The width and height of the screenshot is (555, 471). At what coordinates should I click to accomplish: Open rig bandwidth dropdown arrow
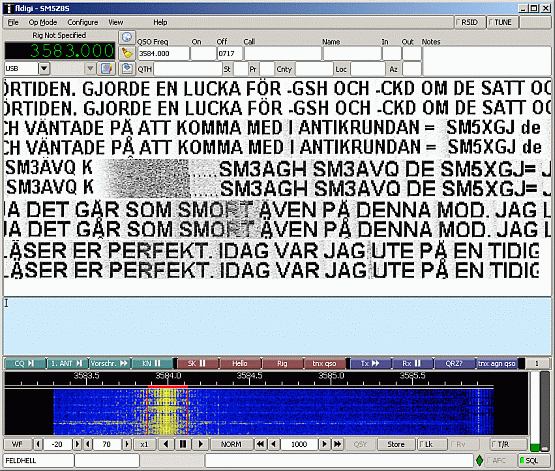(90, 68)
